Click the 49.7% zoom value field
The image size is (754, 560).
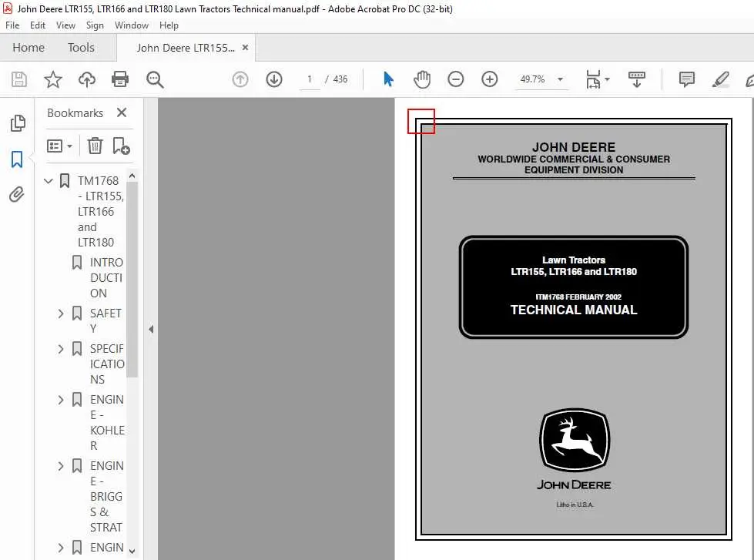532,79
